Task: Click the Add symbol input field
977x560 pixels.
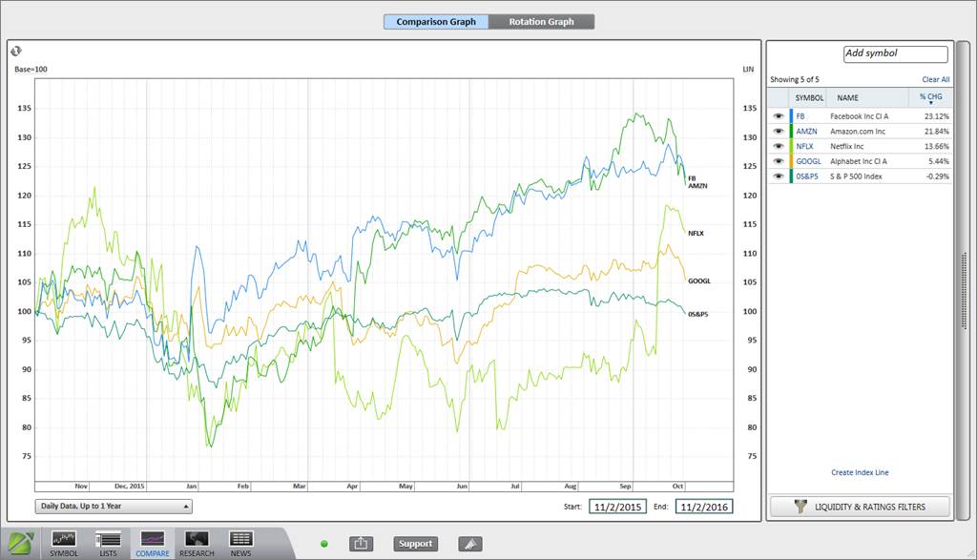Action: coord(895,54)
